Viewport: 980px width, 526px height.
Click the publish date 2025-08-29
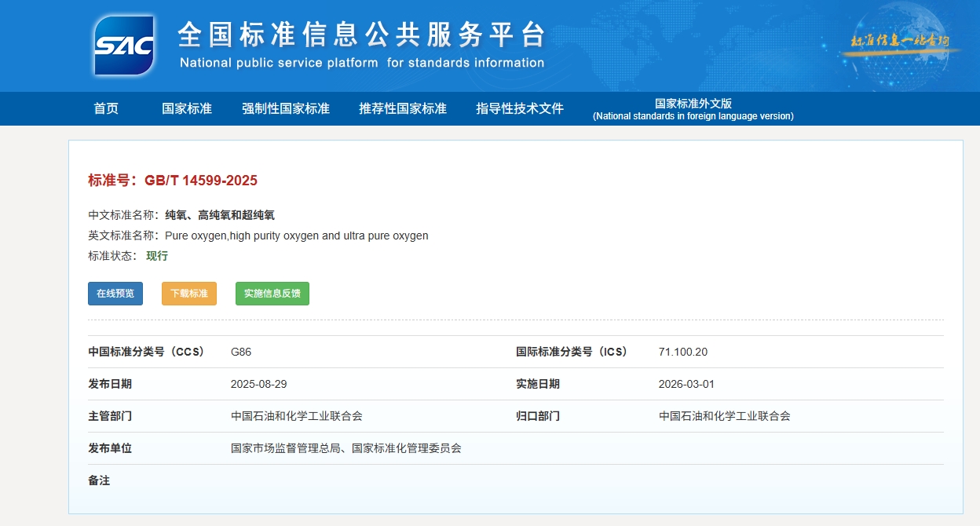(x=258, y=384)
